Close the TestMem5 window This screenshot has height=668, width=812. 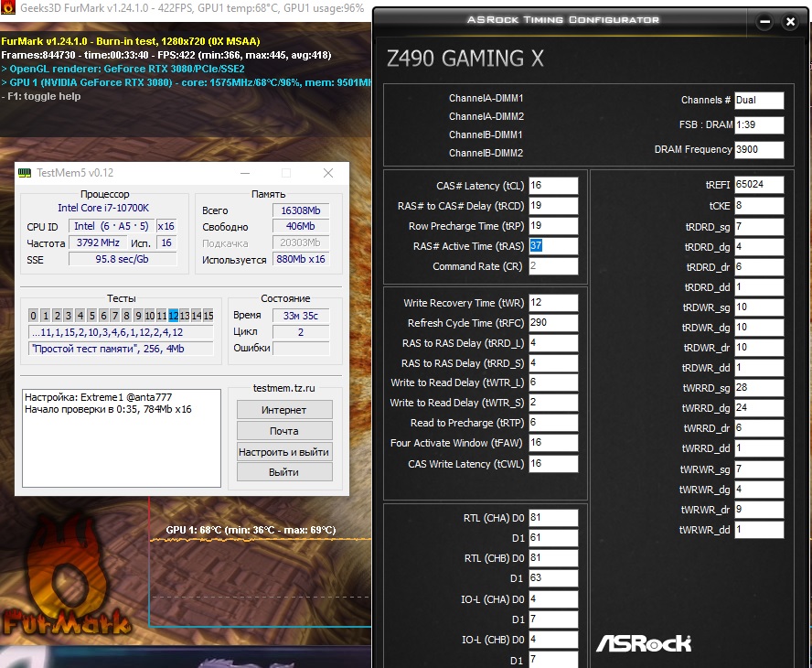point(328,173)
